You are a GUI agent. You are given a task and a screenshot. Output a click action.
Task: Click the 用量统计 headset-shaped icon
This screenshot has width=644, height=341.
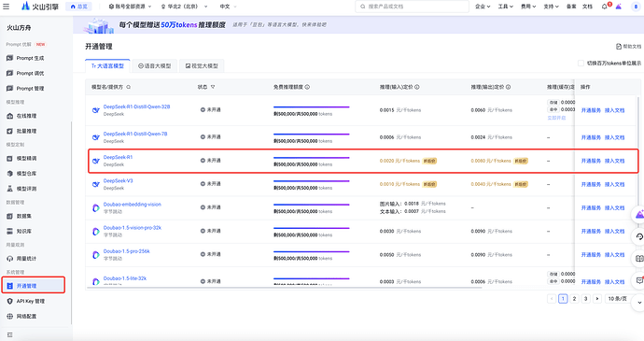pos(10,259)
